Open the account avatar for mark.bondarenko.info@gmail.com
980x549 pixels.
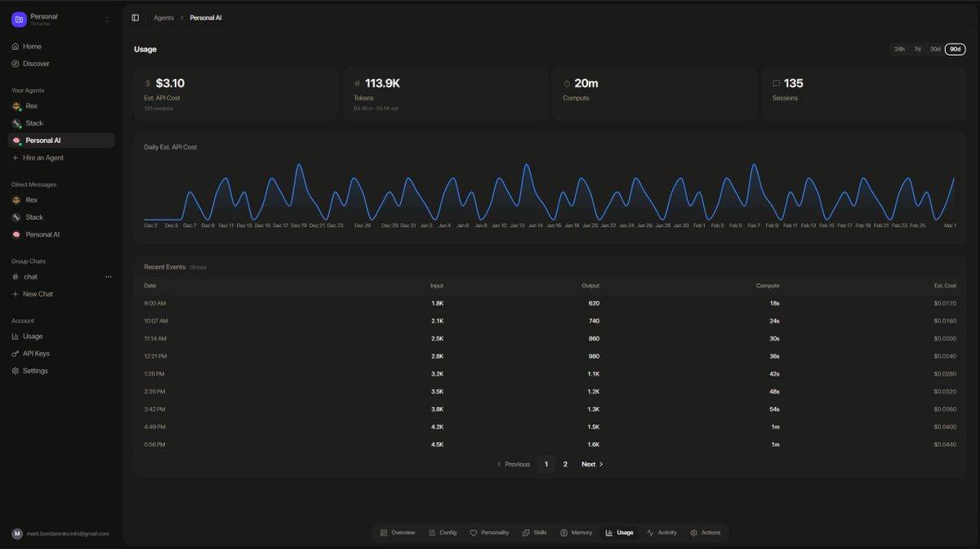click(x=16, y=533)
